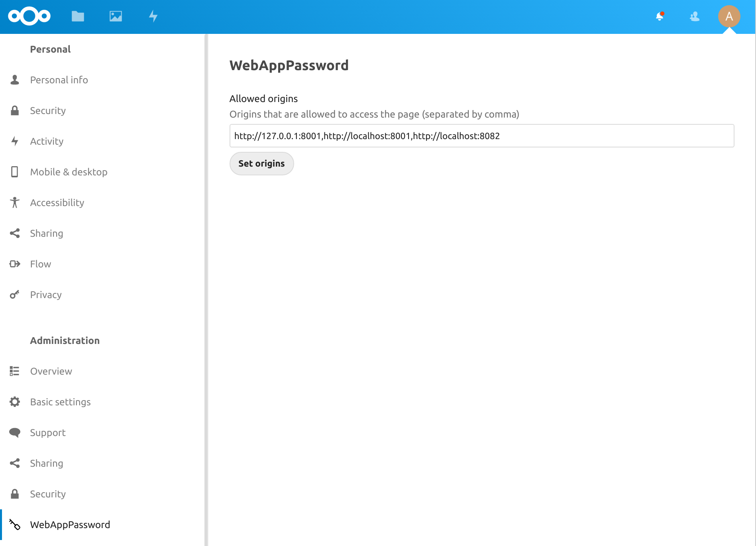The width and height of the screenshot is (756, 546).
Task: Open the administration Overview page
Action: (x=51, y=371)
